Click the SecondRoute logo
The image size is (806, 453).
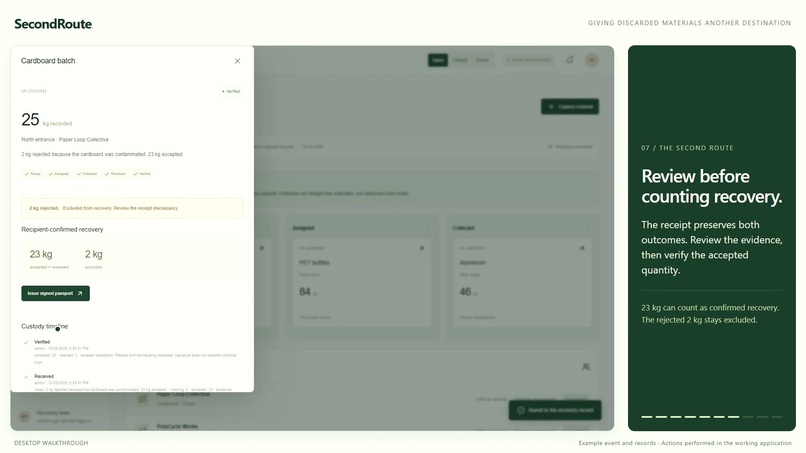[53, 24]
